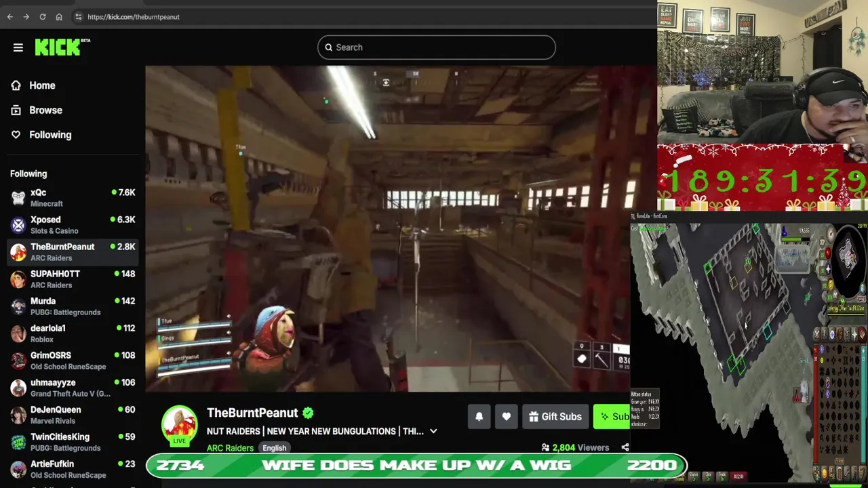Viewport: 868px width, 488px height.
Task: Go back using browser back arrow
Action: click(9, 17)
